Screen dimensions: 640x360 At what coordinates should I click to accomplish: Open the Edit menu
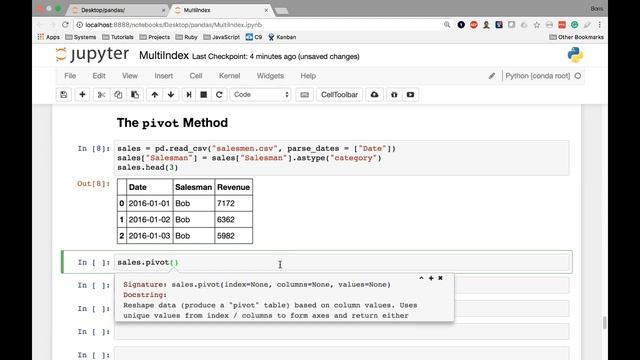coord(99,76)
